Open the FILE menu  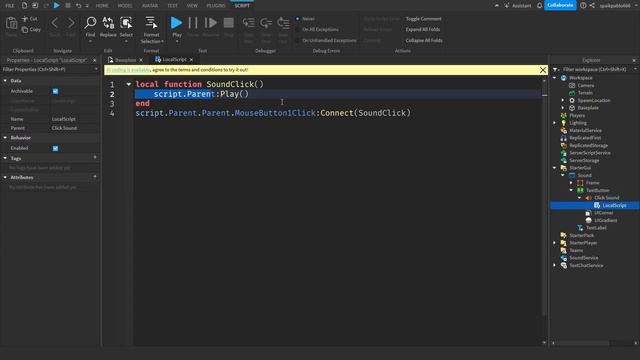coord(10,6)
